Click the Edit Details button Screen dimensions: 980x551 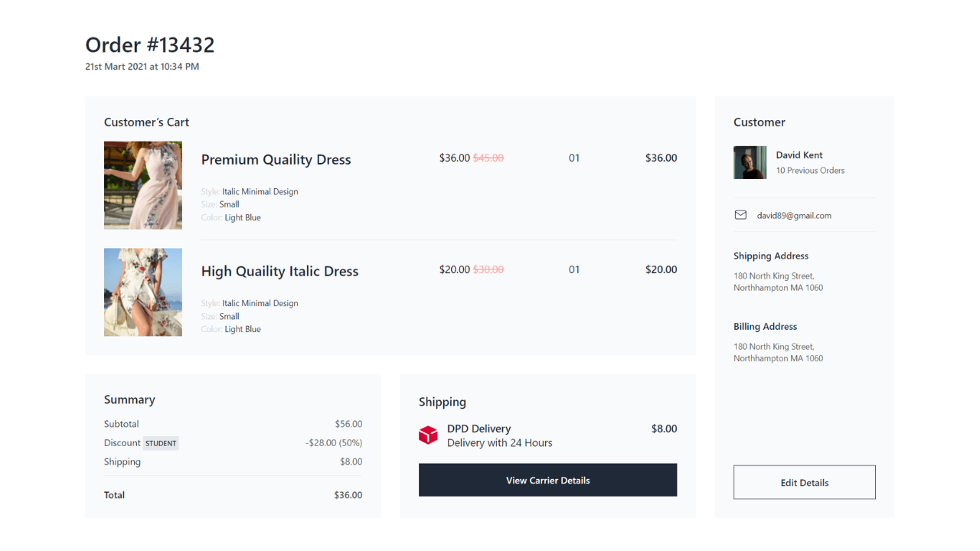click(x=804, y=482)
